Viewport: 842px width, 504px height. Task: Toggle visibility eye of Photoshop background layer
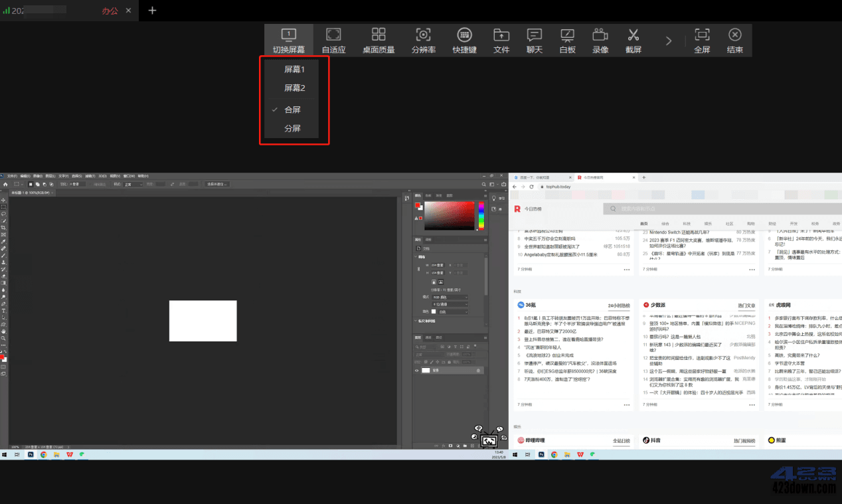pos(417,370)
